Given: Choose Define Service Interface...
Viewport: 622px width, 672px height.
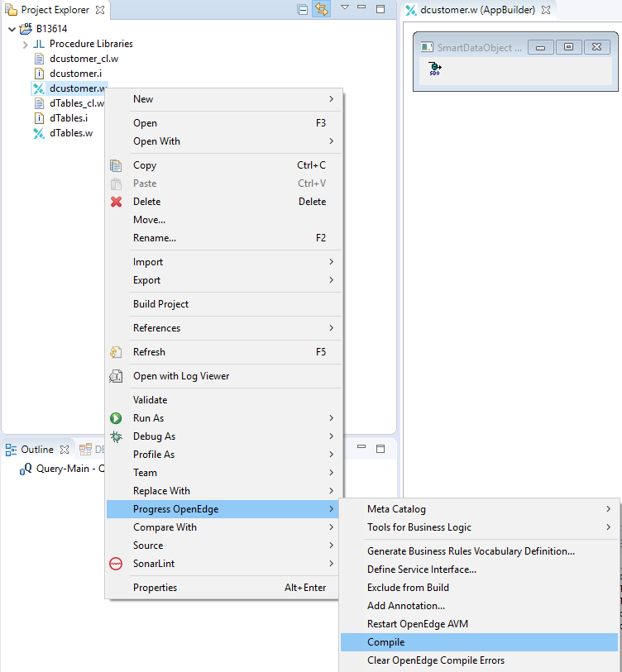Looking at the screenshot, I should coord(480,570).
